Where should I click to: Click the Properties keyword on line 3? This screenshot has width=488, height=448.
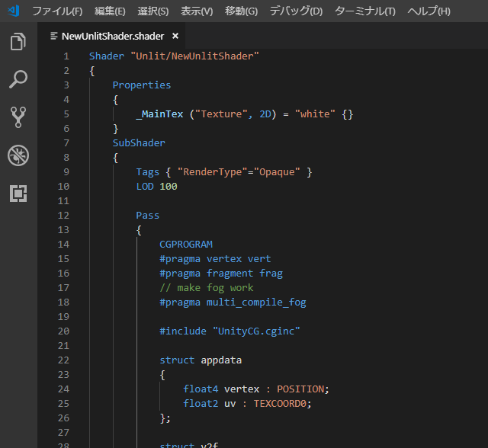pyautogui.click(x=142, y=85)
